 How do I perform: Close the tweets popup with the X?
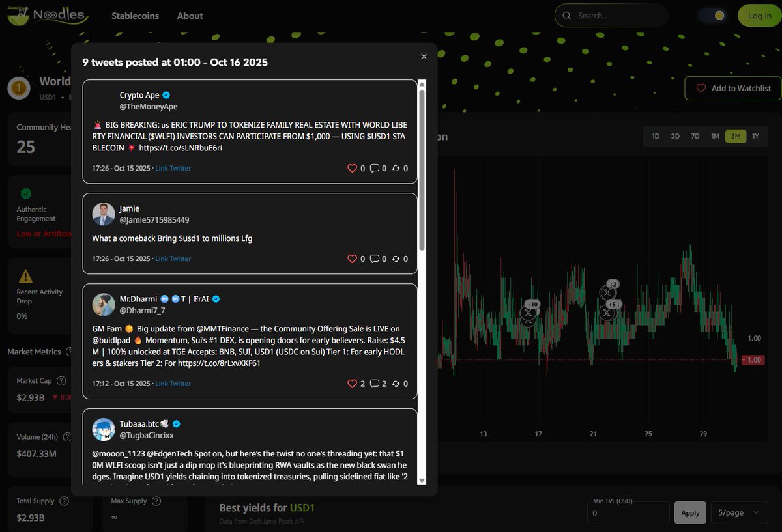tap(424, 57)
